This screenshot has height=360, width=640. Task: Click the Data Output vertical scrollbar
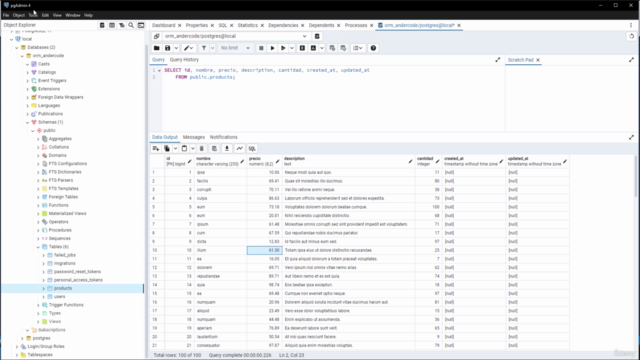coord(636,176)
